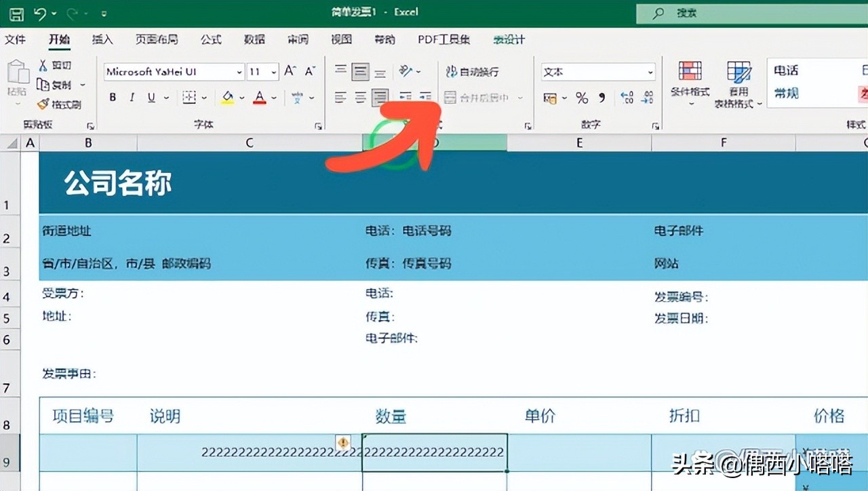Click 套用表格格式 to format as table
This screenshot has height=491, width=868.
[738, 81]
